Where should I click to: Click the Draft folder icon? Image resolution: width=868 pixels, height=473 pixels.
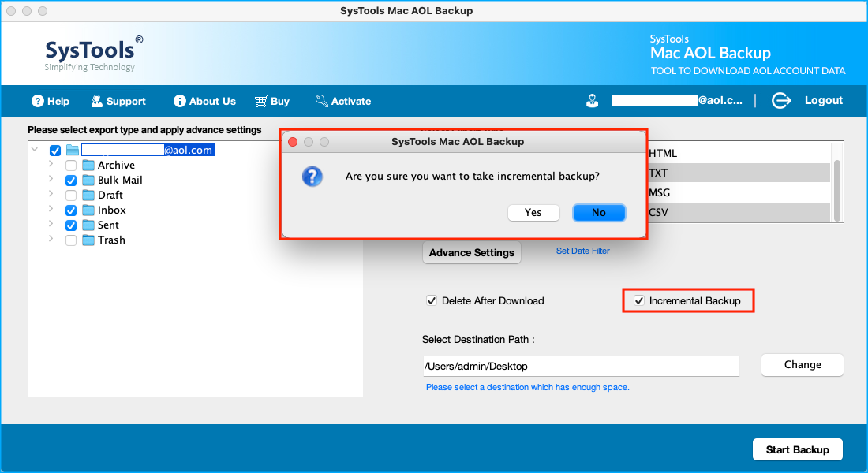[x=88, y=195]
